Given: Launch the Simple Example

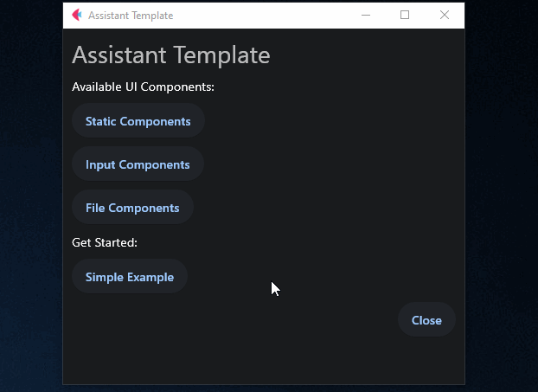Looking at the screenshot, I should coord(130,276).
